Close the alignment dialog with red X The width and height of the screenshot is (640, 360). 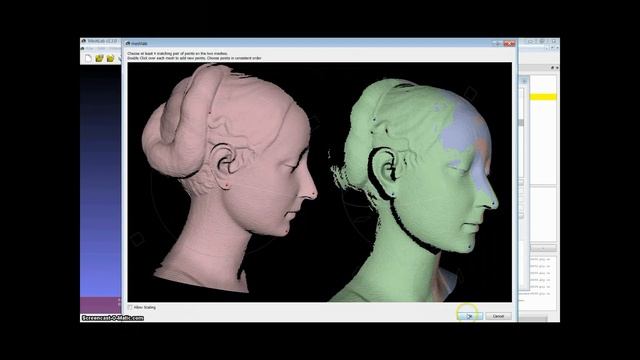click(x=509, y=43)
